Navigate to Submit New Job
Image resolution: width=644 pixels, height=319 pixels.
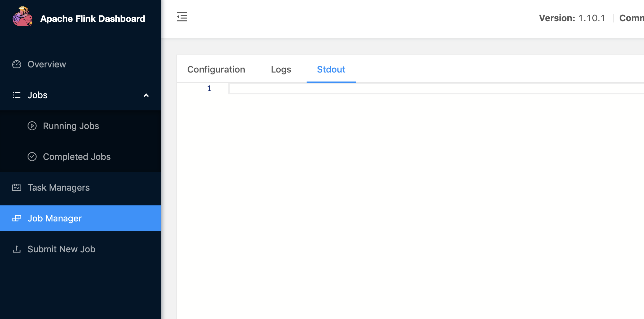pos(61,249)
